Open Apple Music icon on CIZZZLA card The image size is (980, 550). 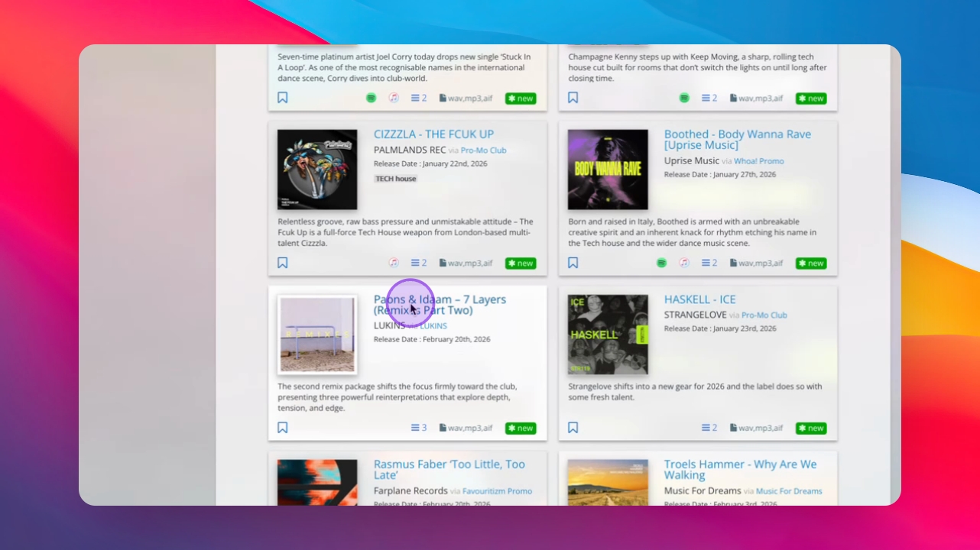(x=394, y=263)
